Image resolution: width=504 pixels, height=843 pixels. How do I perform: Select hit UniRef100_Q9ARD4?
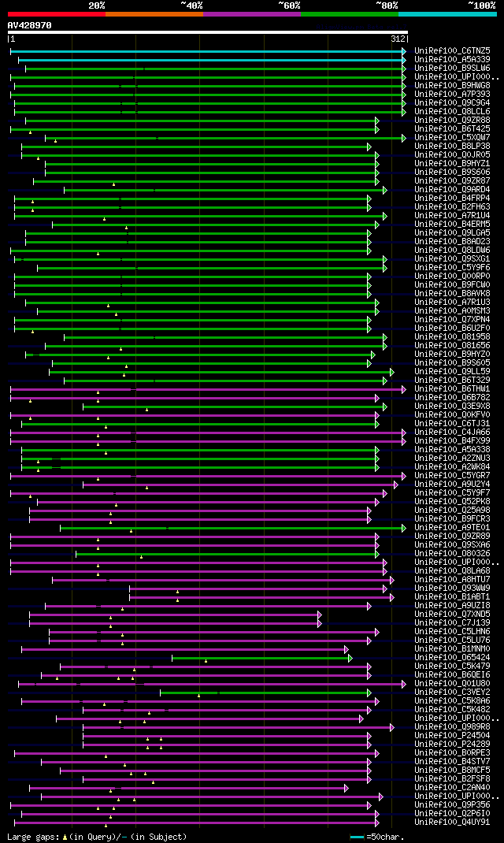point(452,190)
